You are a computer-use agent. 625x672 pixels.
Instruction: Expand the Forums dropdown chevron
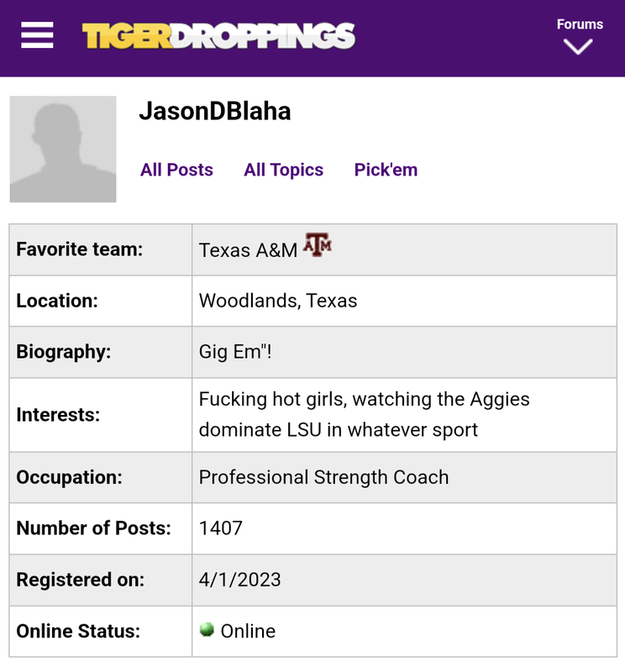point(578,47)
